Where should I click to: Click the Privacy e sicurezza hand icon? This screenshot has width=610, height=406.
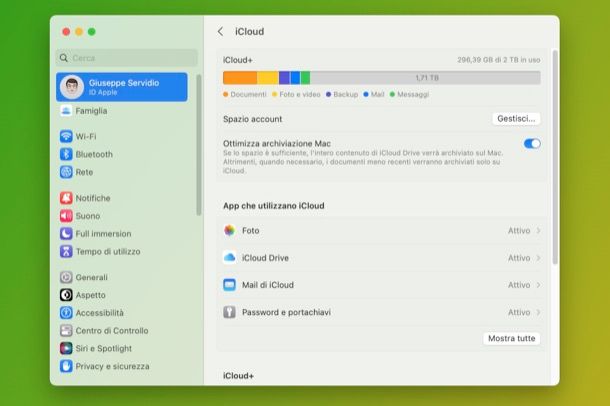pos(66,366)
